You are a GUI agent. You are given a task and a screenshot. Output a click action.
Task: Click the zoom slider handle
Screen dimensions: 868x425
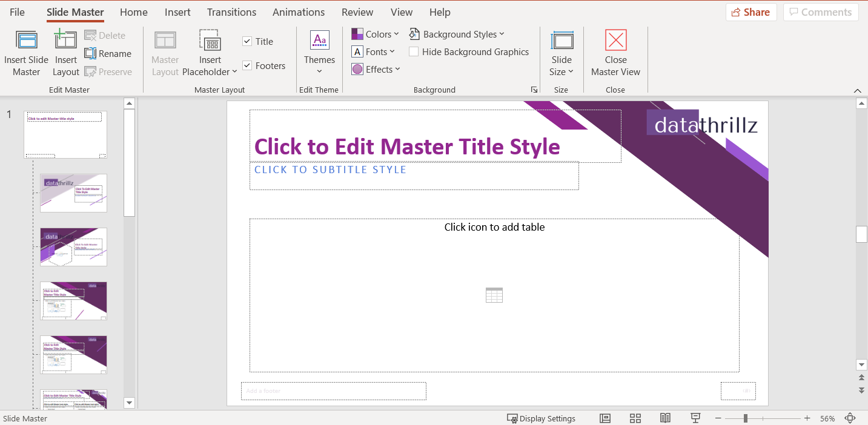coord(746,418)
